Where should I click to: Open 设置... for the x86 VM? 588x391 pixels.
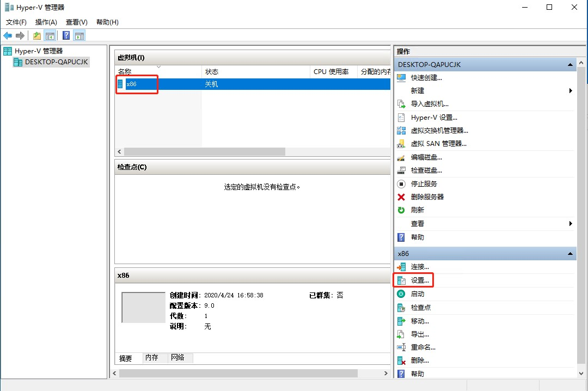tap(420, 280)
